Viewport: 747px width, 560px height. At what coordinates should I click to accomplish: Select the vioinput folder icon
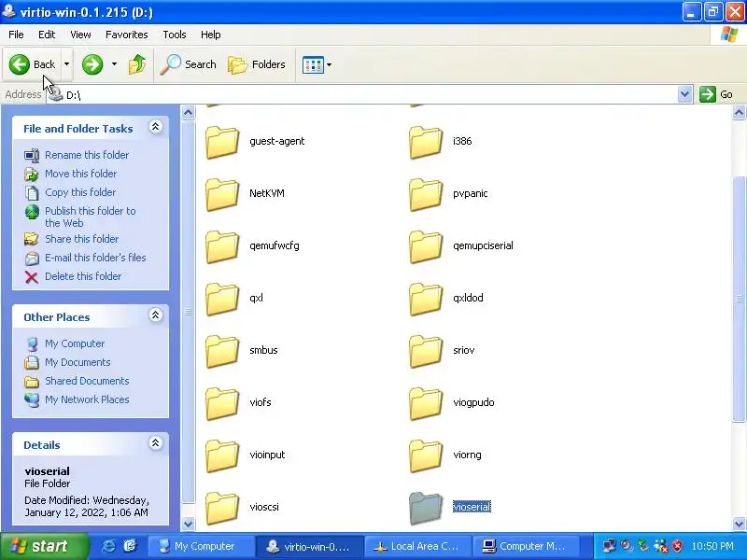[x=222, y=455]
